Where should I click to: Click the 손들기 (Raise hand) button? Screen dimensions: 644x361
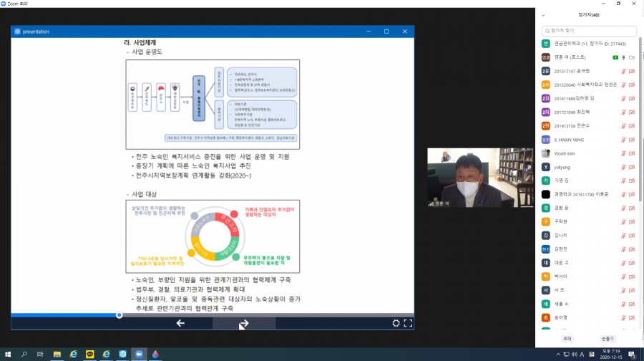coord(608,338)
